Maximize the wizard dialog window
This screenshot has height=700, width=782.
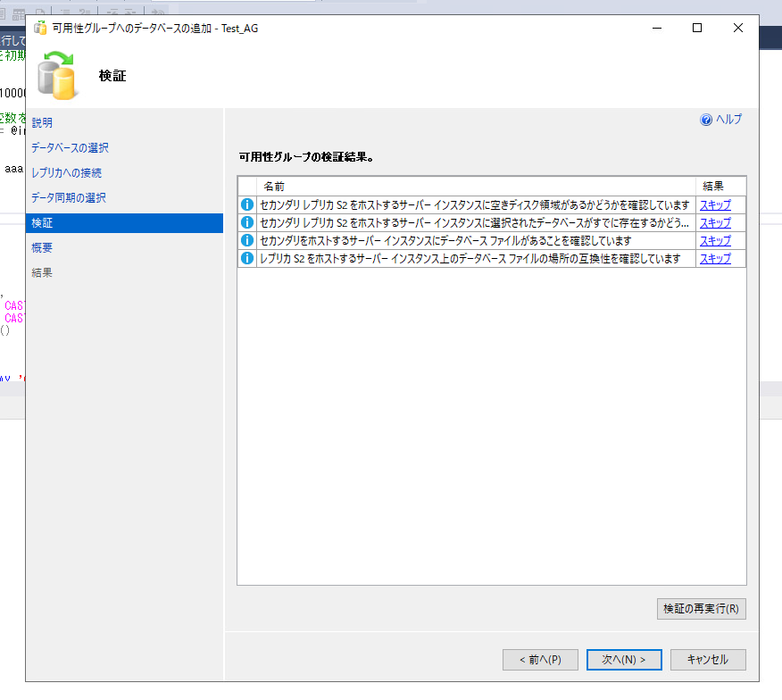pyautogui.click(x=697, y=28)
